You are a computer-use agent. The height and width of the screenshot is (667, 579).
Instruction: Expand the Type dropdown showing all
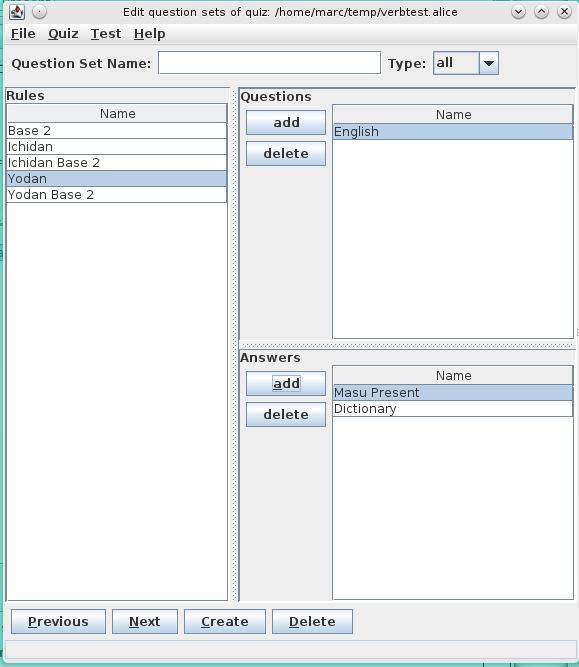tap(489, 63)
